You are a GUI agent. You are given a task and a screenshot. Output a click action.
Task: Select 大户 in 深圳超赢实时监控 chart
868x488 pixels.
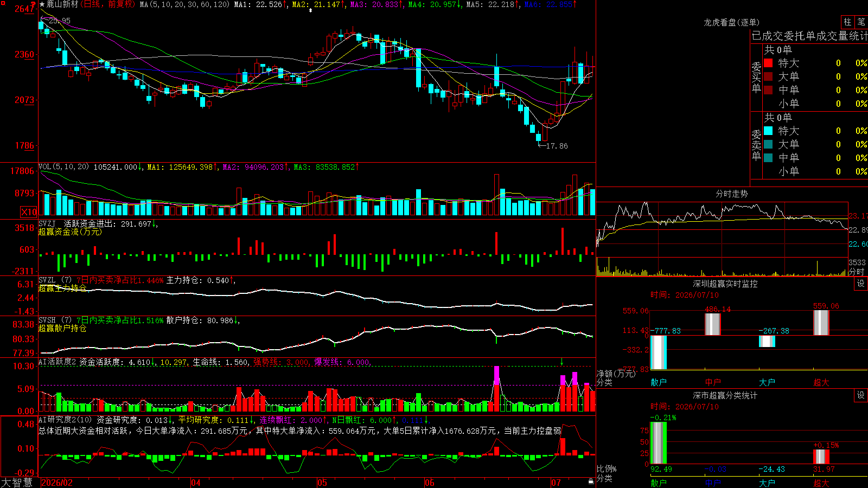(x=767, y=382)
